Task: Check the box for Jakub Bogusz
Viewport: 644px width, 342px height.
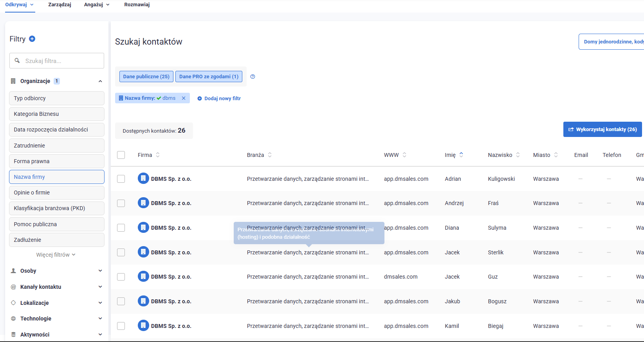Action: pos(121,301)
